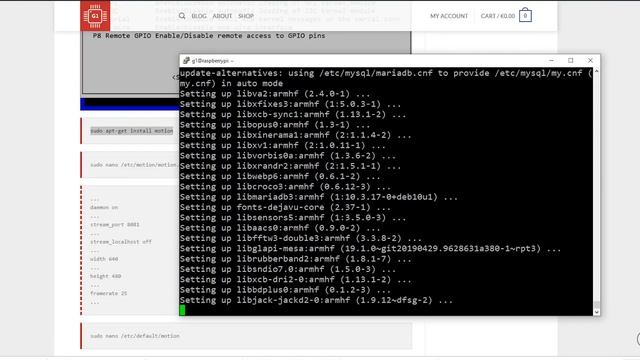Open the G1 site logo home link
The image size is (640, 360).
tap(95, 16)
